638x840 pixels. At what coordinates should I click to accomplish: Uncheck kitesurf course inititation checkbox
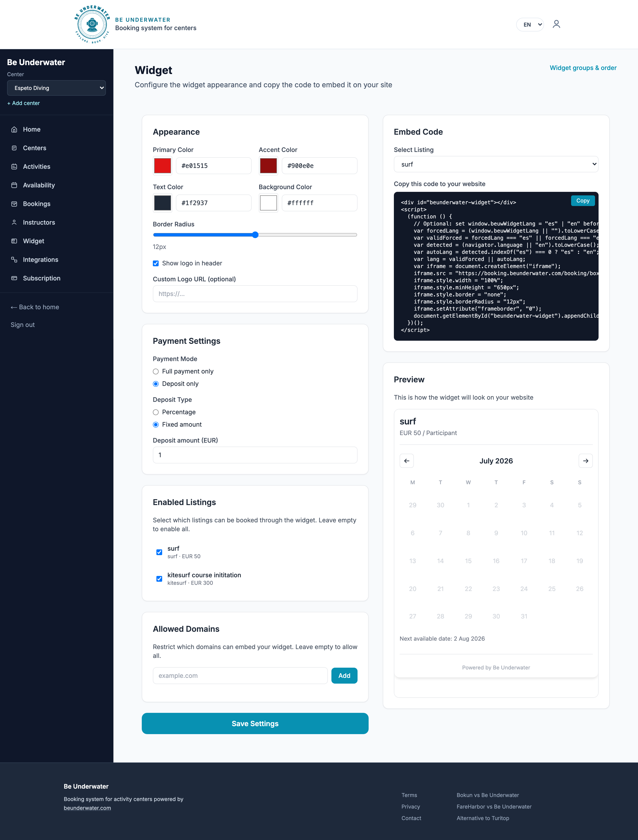tap(159, 579)
